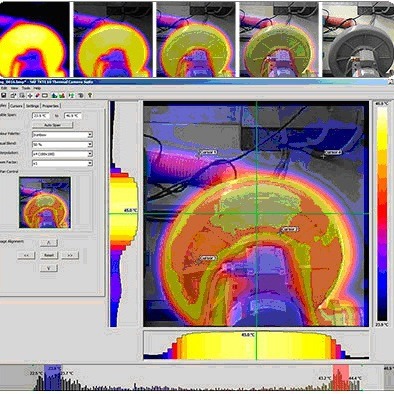This screenshot has width=394, height=394.
Task: Open the Zoom Factor dropdown
Action: pos(62,163)
